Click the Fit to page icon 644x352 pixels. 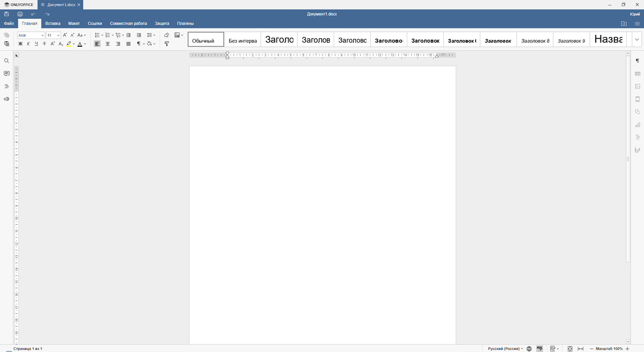pyautogui.click(x=570, y=349)
